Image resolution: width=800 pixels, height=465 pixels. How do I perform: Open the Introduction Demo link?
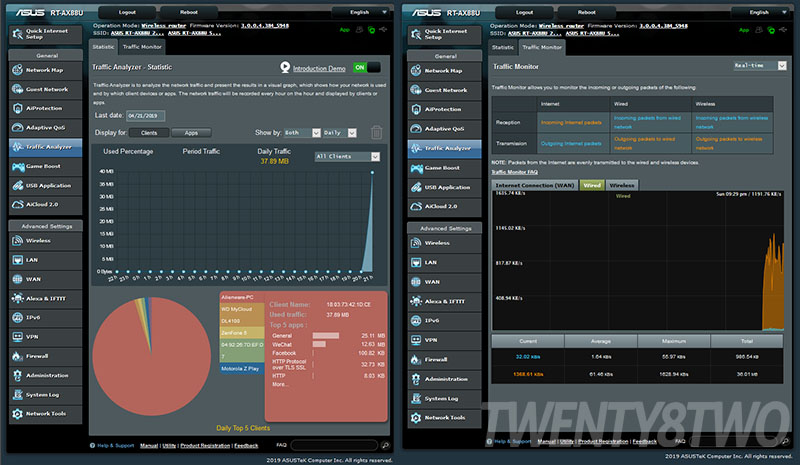click(319, 68)
